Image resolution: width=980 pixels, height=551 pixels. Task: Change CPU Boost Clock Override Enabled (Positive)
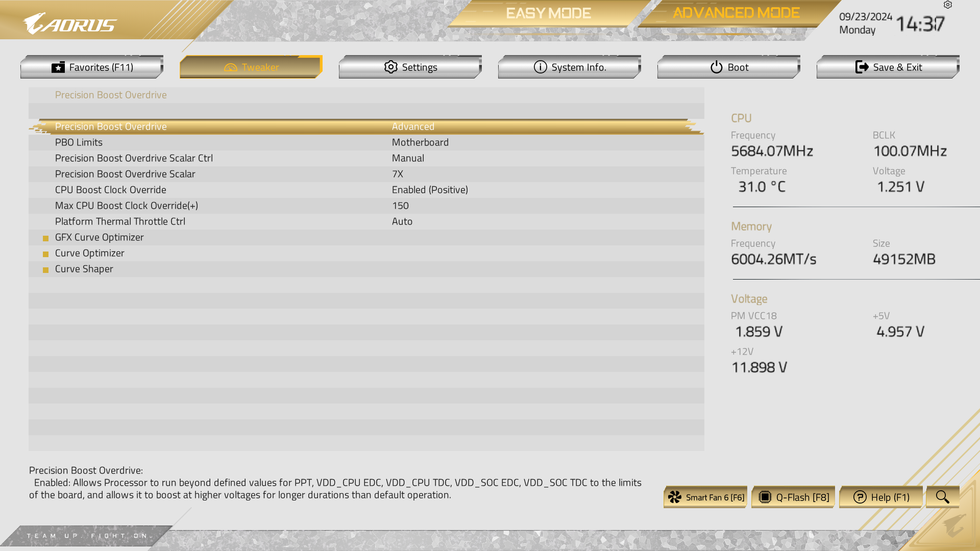click(x=430, y=190)
